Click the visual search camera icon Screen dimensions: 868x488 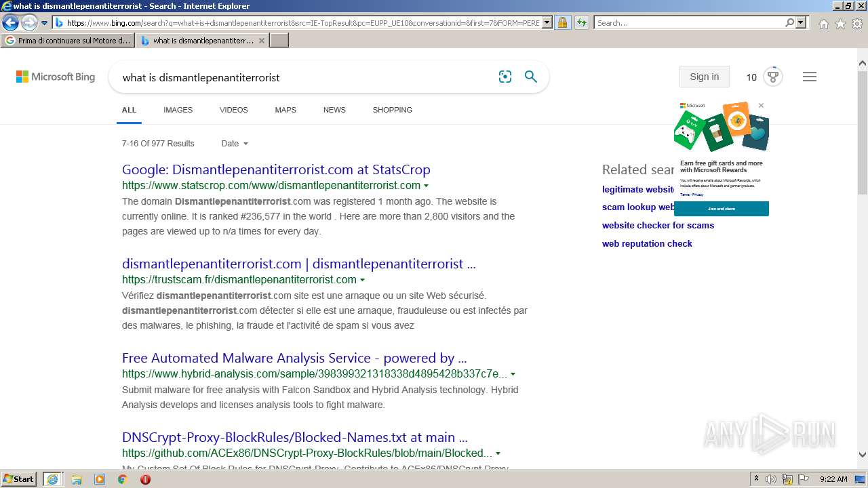pos(505,77)
